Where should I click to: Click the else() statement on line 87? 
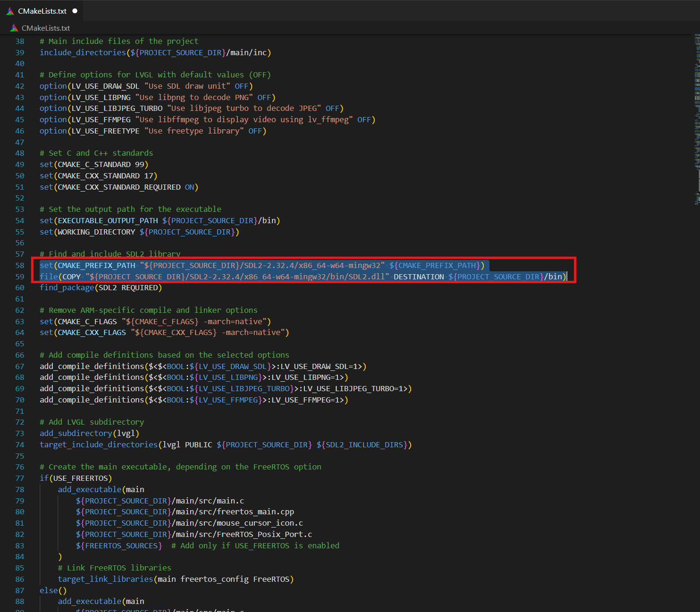[53, 590]
